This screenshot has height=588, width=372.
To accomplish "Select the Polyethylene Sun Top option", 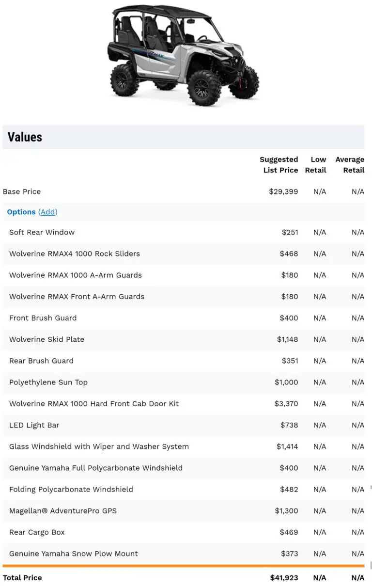I will (x=48, y=382).
